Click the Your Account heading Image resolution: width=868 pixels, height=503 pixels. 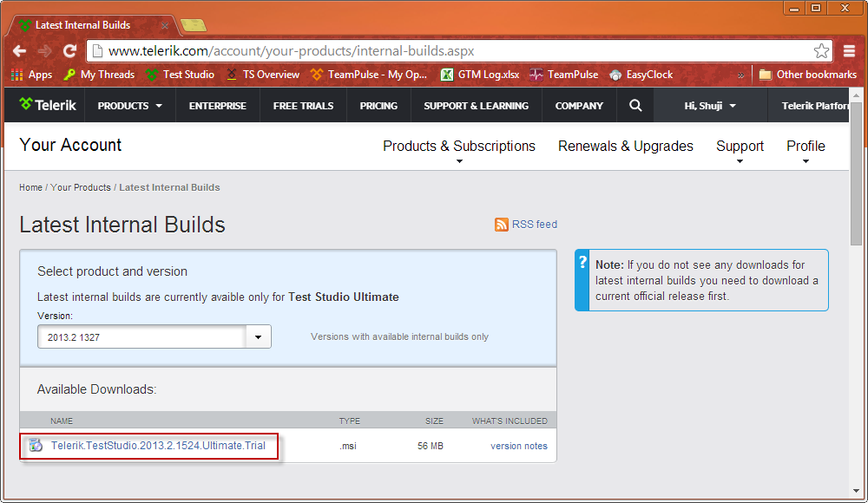click(x=70, y=145)
